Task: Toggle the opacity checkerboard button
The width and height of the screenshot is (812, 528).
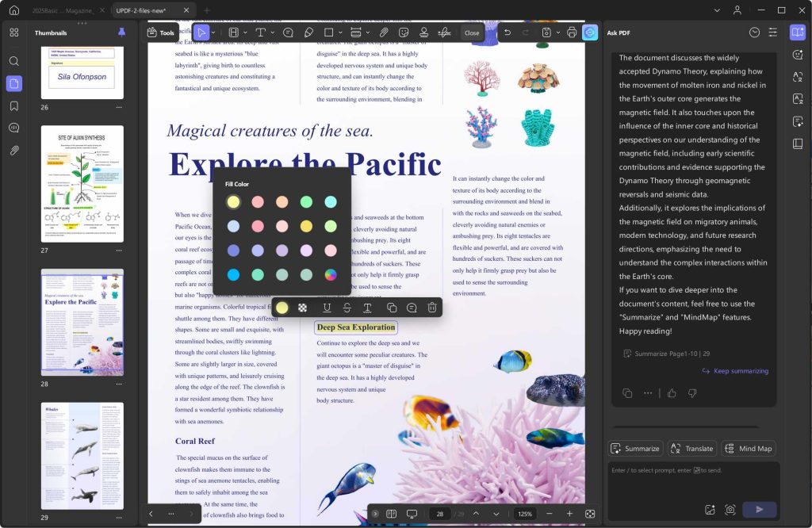Action: click(x=302, y=308)
